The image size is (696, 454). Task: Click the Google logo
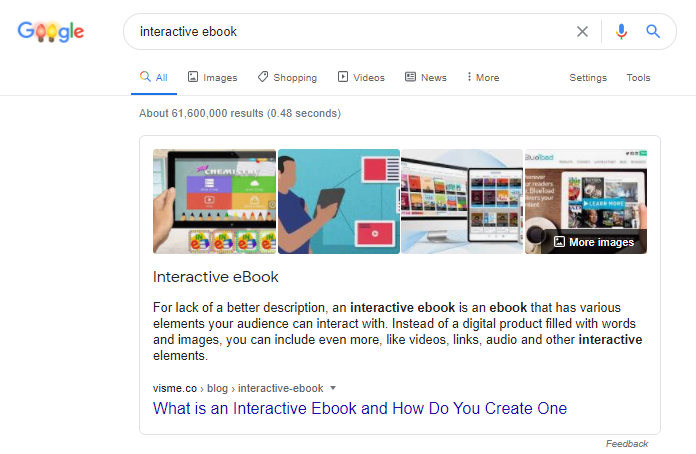click(51, 32)
